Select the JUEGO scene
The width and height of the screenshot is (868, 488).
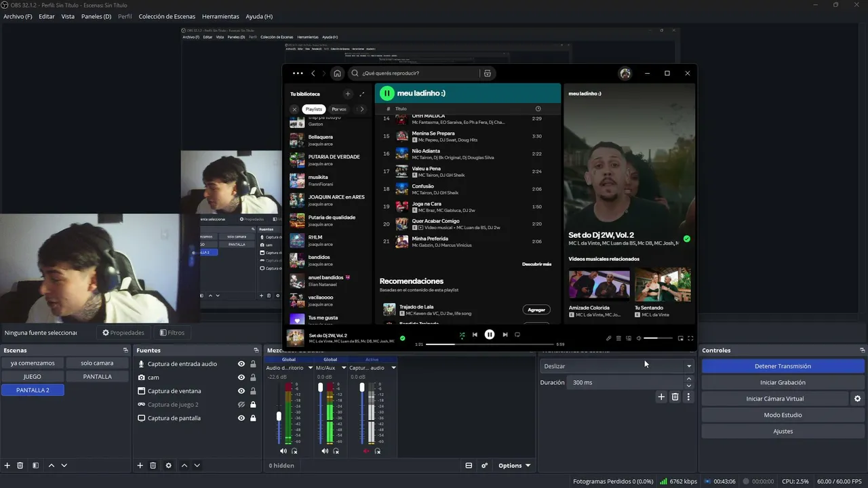(33, 376)
